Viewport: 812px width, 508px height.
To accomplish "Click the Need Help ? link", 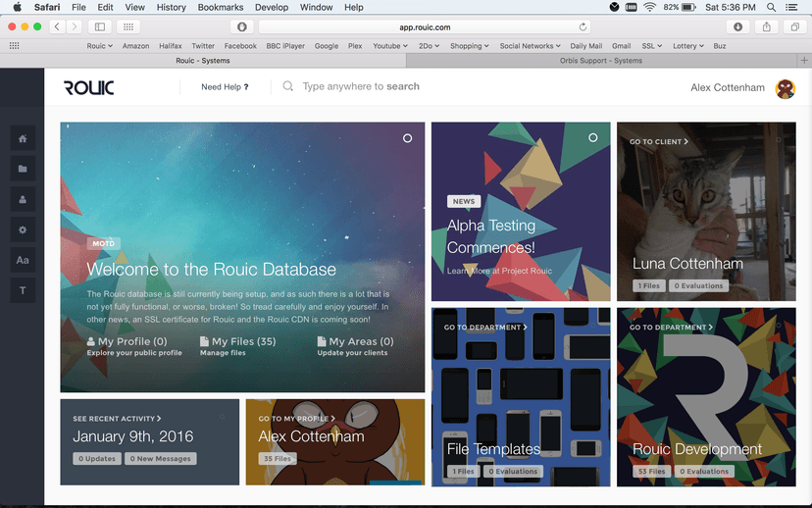I will click(225, 87).
